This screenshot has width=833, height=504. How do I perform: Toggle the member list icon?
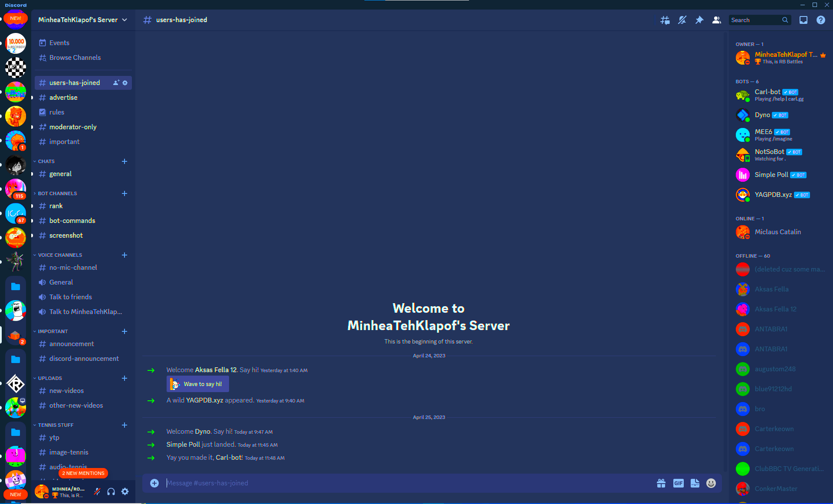pyautogui.click(x=717, y=20)
